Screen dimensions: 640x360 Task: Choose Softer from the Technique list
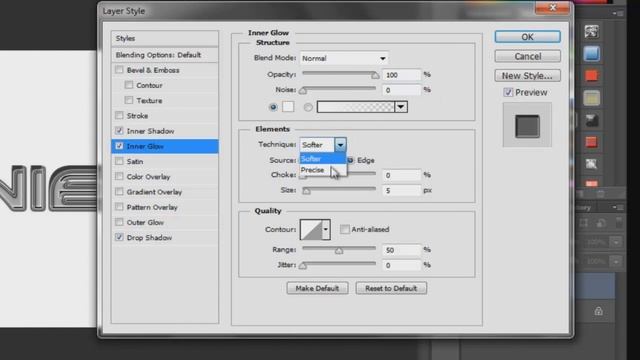coord(322,159)
